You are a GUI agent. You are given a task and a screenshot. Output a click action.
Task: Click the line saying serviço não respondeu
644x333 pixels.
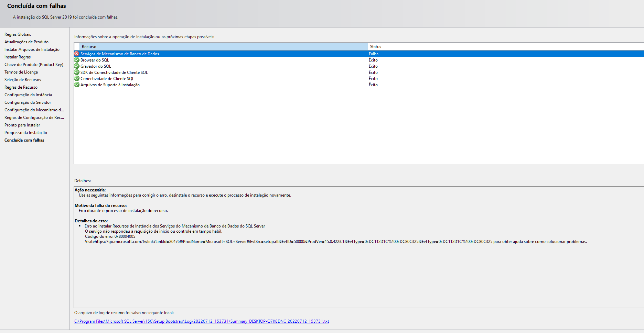(153, 231)
